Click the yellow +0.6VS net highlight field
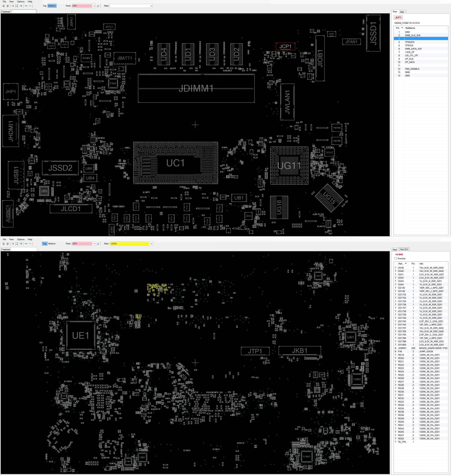451x476 pixels. 130,244
